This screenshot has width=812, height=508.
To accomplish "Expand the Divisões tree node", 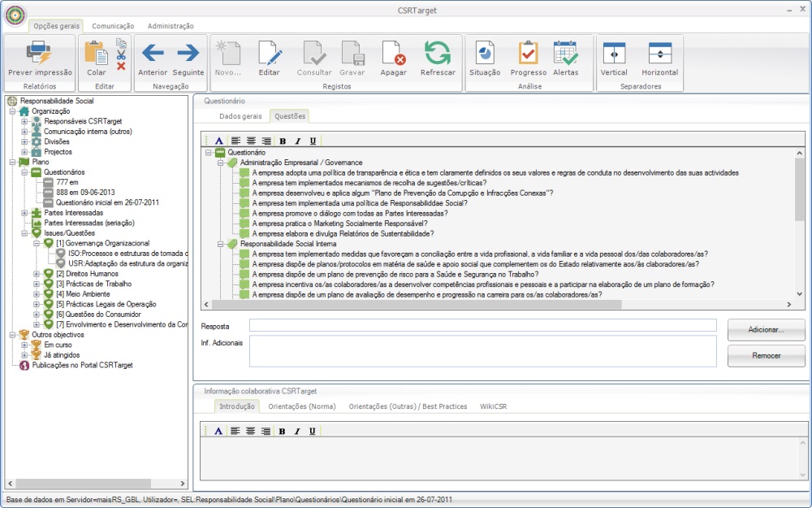I will tap(24, 141).
